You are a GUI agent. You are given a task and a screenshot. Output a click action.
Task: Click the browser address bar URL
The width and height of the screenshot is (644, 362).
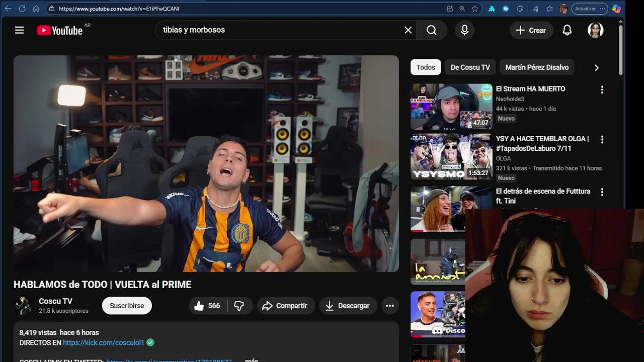tap(119, 9)
